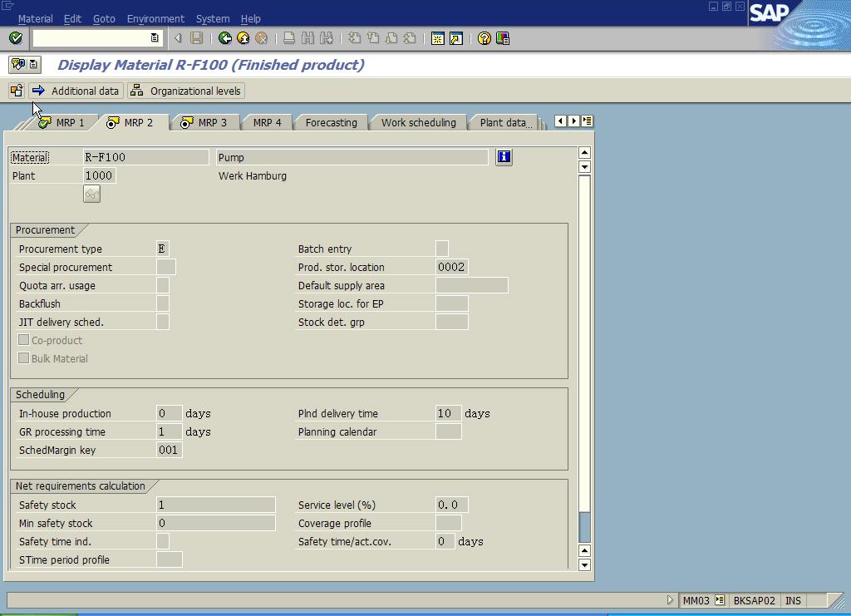Toggle the Batch entry checkbox

[x=442, y=249]
